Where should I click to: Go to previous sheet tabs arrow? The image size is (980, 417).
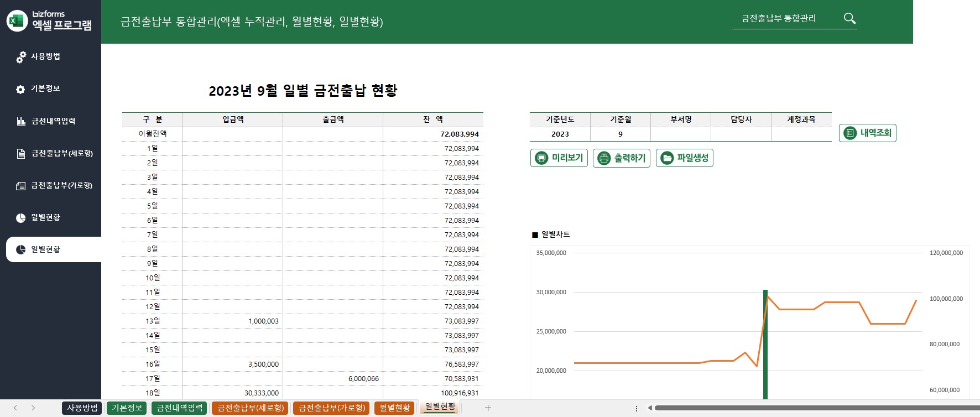pyautogui.click(x=15, y=408)
